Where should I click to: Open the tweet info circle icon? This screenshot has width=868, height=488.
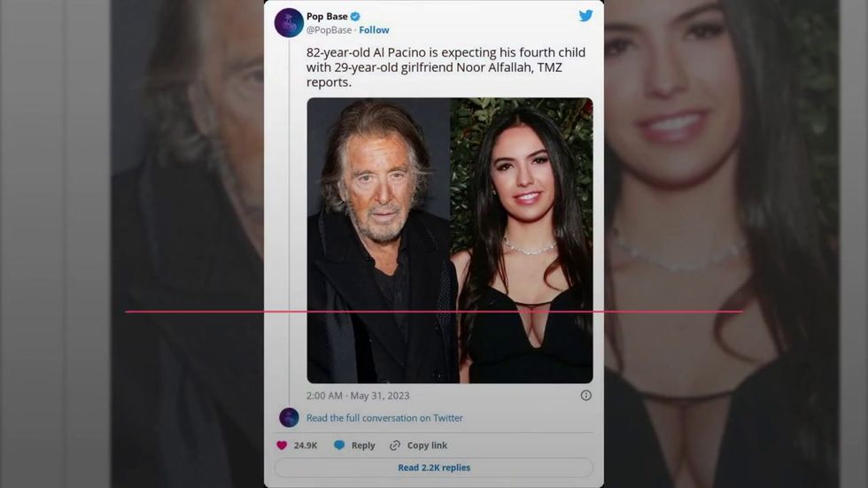click(585, 395)
